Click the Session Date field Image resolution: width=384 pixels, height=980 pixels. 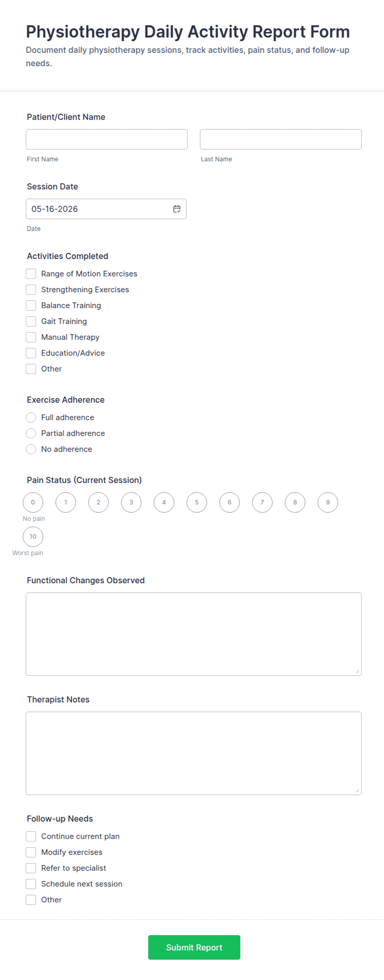tap(106, 209)
